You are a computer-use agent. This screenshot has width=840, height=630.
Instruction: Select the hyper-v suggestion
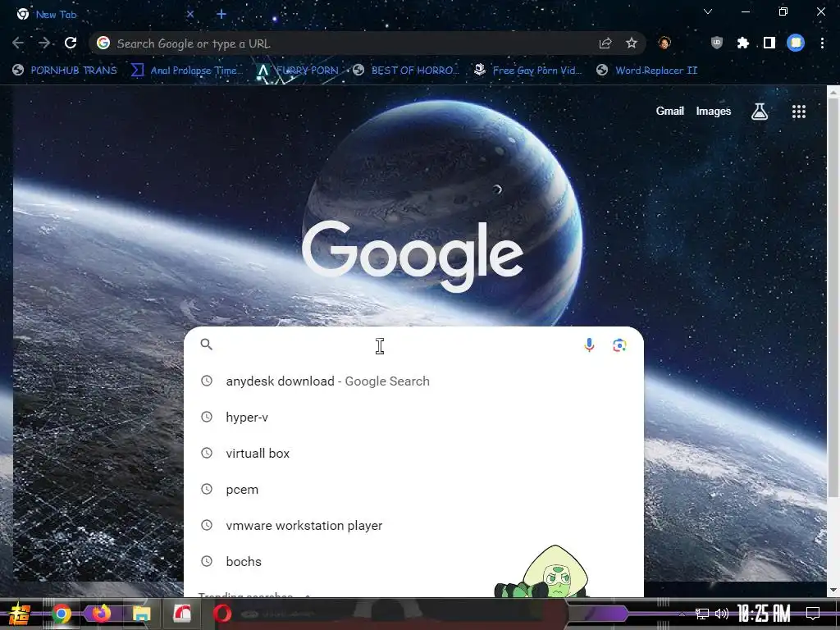(413, 418)
